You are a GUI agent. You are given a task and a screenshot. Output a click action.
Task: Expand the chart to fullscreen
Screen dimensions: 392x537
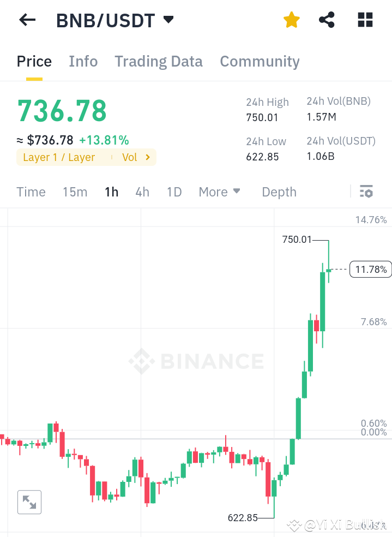click(29, 502)
